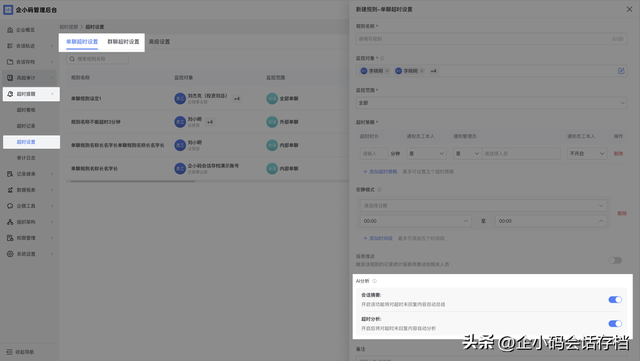Switch to 群聊超时设置 tab

(x=123, y=42)
